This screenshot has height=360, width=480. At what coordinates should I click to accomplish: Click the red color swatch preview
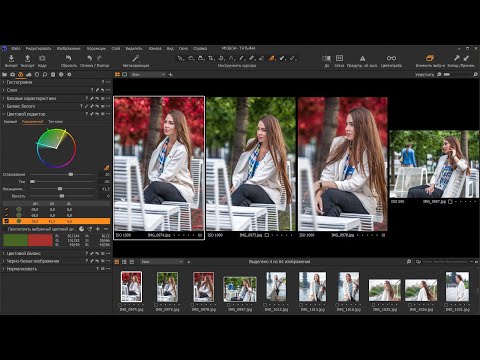coord(40,240)
